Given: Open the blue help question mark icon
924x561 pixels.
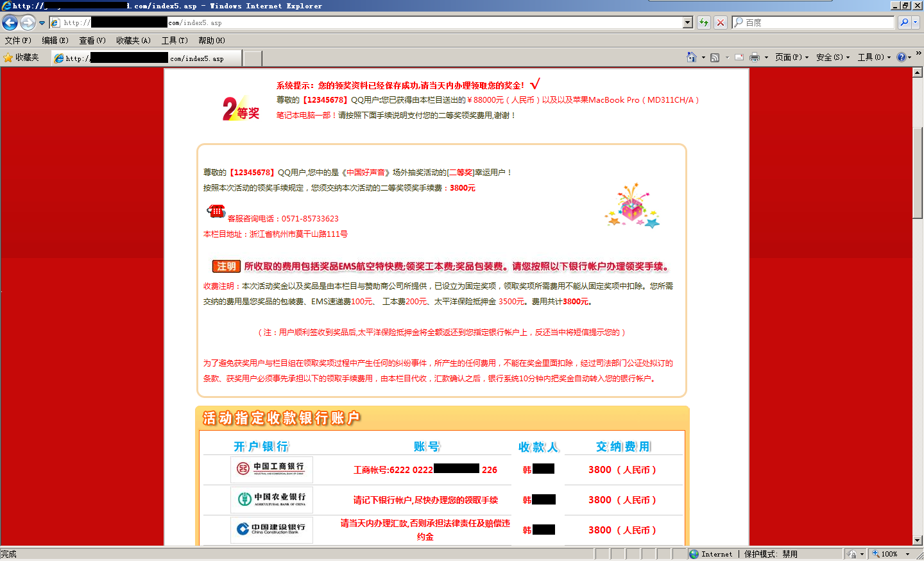Looking at the screenshot, I should tap(902, 57).
